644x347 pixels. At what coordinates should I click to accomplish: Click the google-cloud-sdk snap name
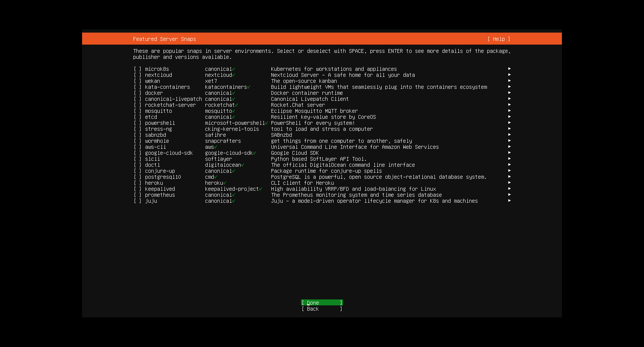click(169, 153)
